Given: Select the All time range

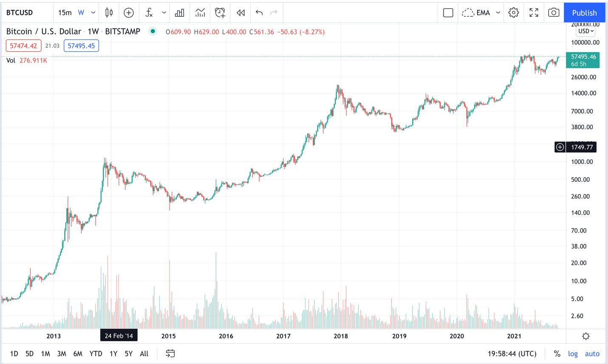Looking at the screenshot, I should coord(144,353).
